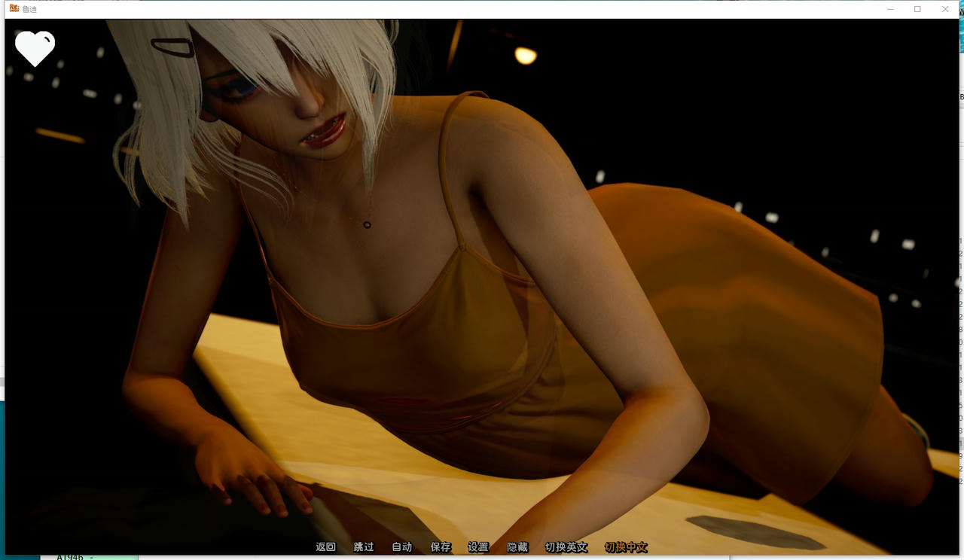The width and height of the screenshot is (964, 560).
Task: Click the scene image to advance dialogue
Action: pos(482,286)
